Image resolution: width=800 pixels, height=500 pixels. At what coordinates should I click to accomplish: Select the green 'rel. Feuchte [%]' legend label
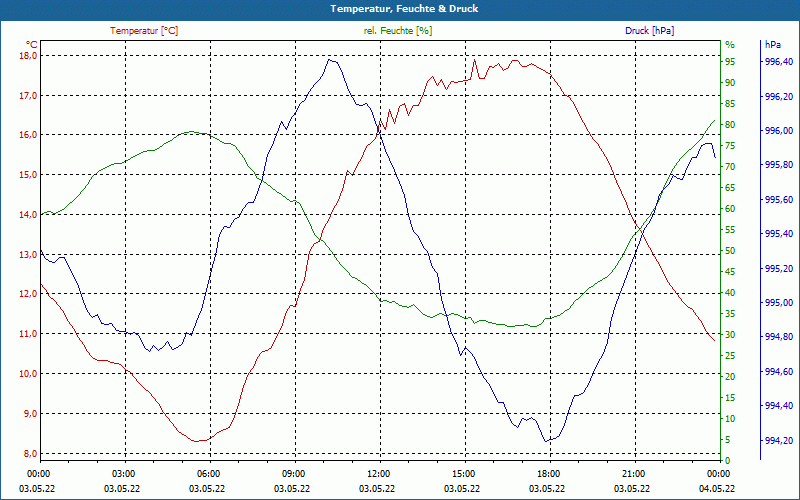point(397,31)
